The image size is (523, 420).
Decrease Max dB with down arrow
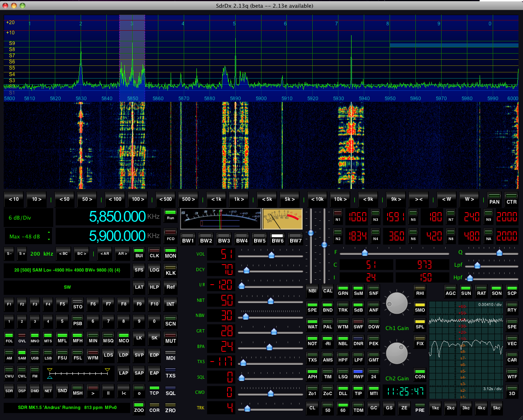[x=49, y=239]
